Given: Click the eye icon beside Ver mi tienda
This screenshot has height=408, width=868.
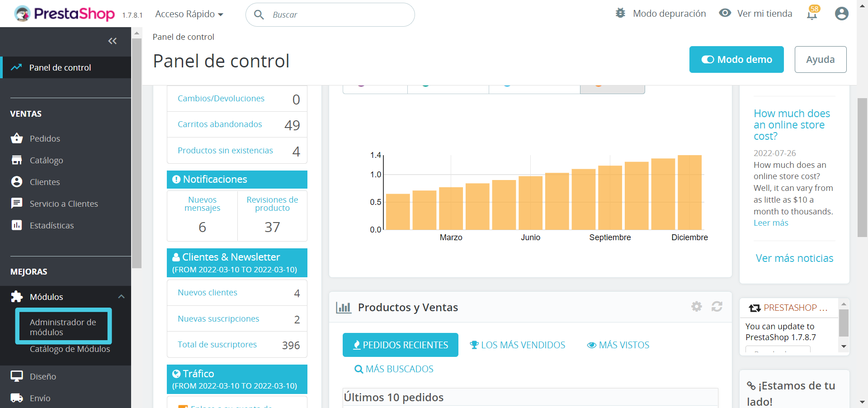Looking at the screenshot, I should [x=725, y=13].
